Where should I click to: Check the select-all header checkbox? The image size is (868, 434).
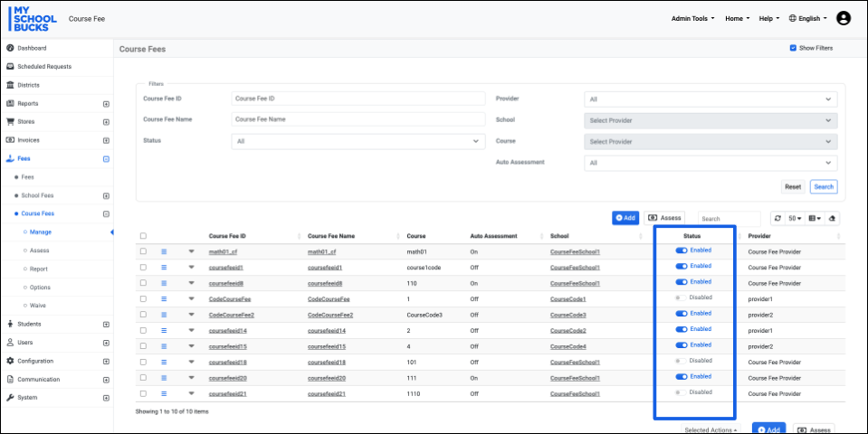tap(143, 236)
